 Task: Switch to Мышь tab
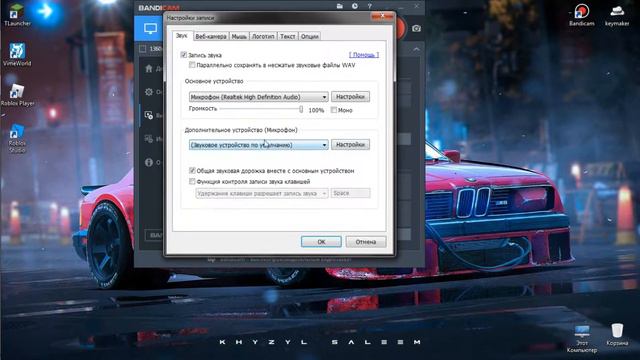239,36
